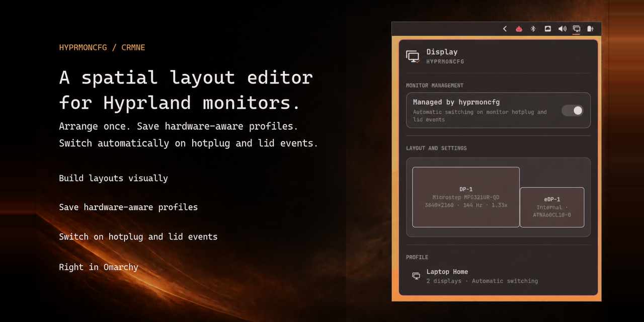
Task: Click 'Right in Omarchy' text
Action: [99, 267]
